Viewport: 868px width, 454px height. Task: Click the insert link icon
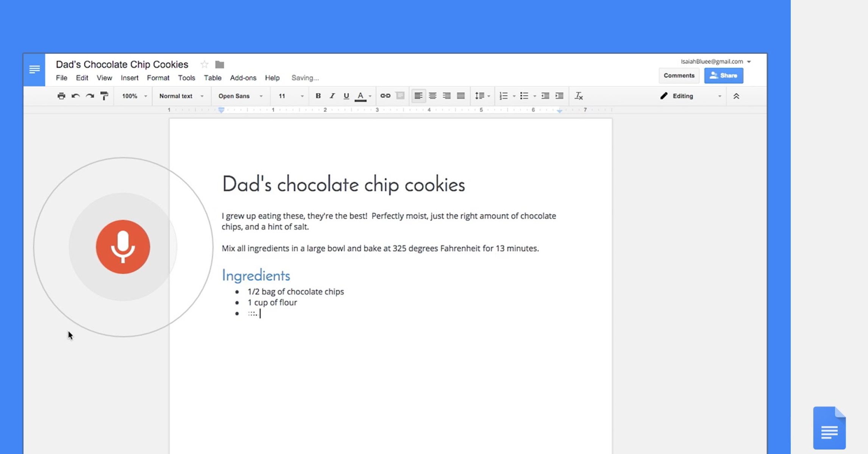[x=385, y=96]
